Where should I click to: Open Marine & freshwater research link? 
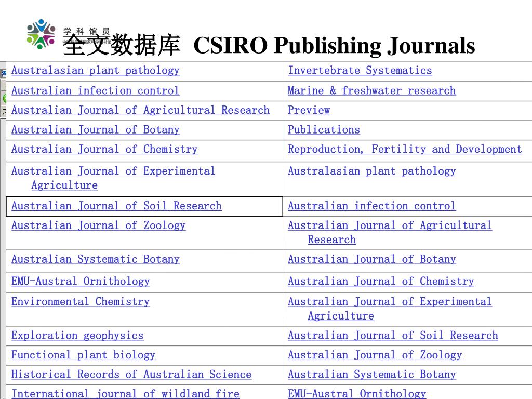coord(372,90)
